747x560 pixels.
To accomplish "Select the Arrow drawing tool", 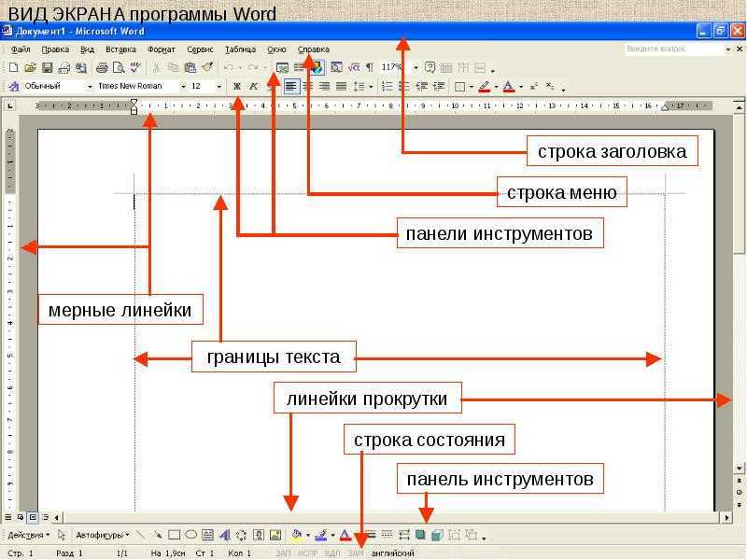I will pos(157,535).
